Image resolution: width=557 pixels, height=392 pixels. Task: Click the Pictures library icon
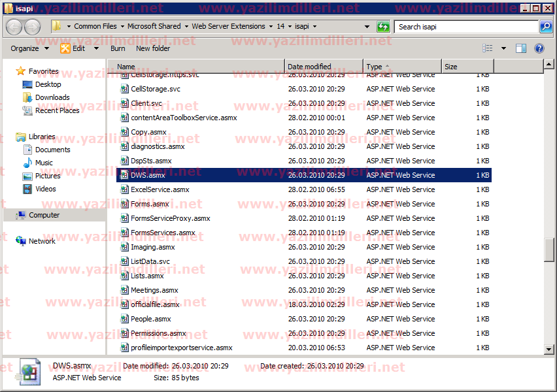click(27, 176)
